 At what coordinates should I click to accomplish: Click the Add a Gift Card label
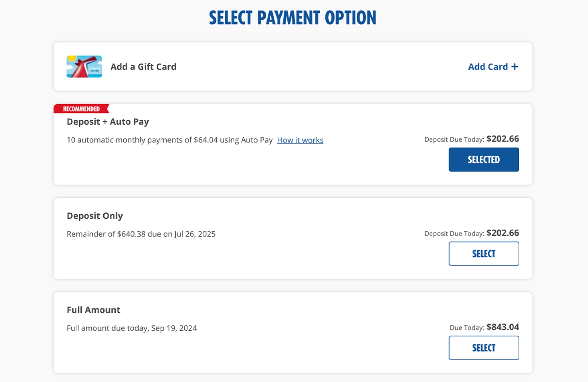pos(143,67)
